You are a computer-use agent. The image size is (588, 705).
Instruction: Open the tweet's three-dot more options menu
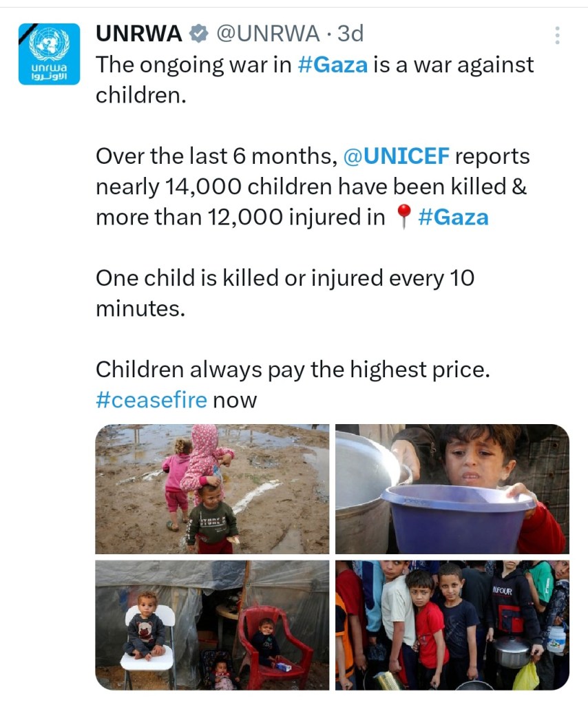coord(557,36)
